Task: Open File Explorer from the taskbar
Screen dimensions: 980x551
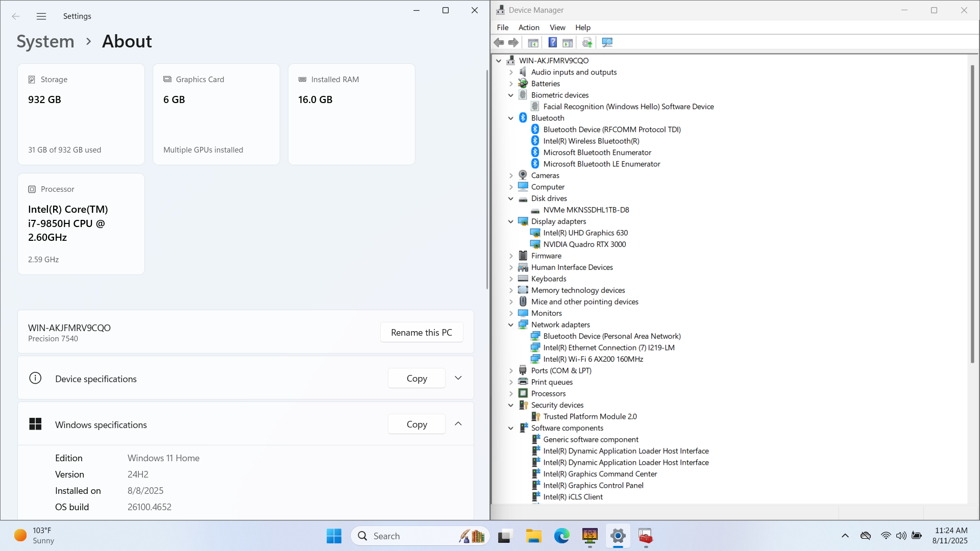Action: click(533, 536)
